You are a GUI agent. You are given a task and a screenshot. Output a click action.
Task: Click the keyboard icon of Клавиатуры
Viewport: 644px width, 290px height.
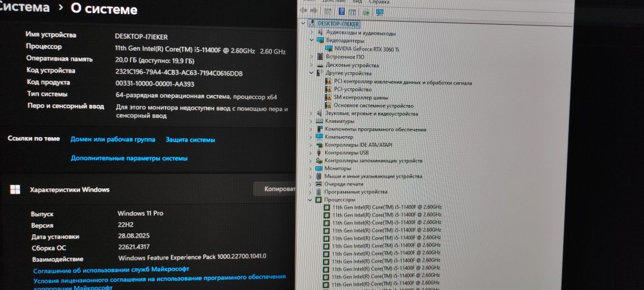[x=320, y=121]
